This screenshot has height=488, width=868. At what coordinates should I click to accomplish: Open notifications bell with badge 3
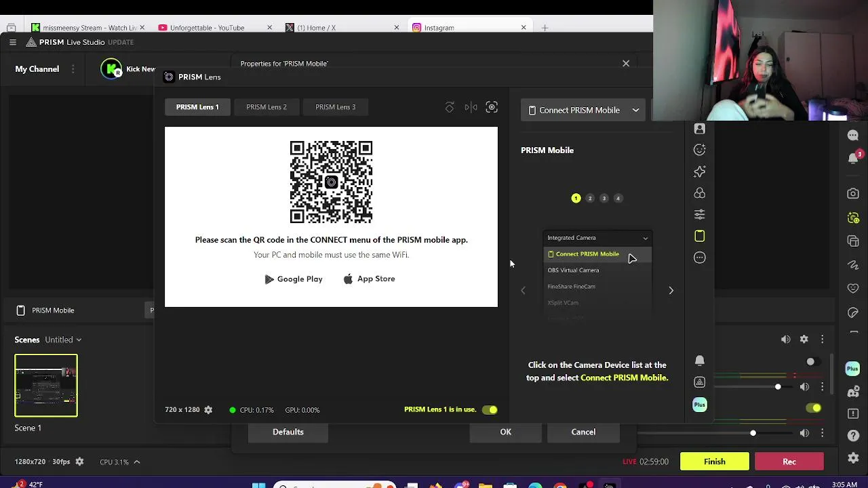click(x=854, y=157)
